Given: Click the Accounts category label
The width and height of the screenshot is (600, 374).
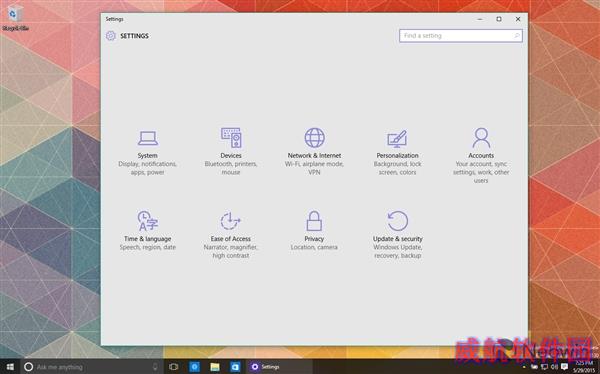Looking at the screenshot, I should 481,155.
